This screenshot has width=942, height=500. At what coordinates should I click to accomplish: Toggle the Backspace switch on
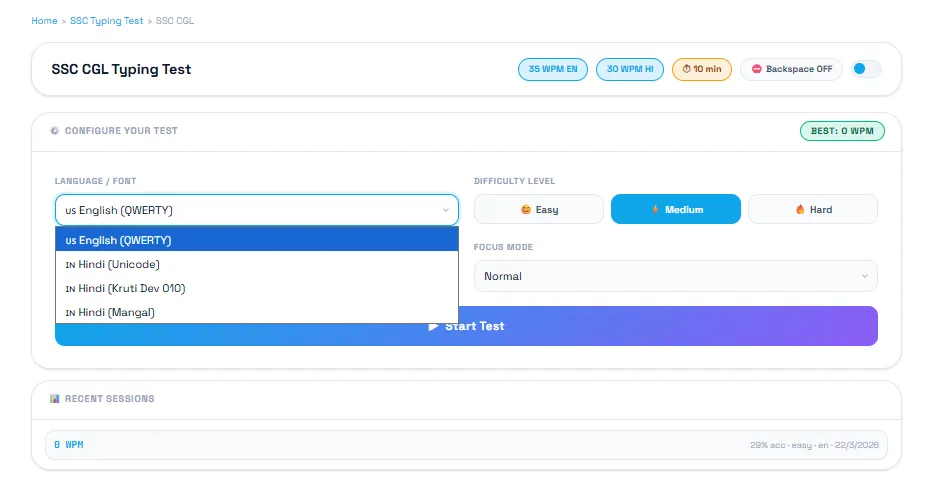(866, 69)
